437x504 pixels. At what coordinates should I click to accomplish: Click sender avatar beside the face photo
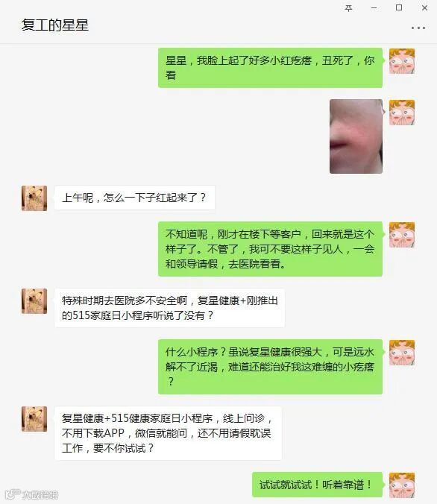coord(402,112)
